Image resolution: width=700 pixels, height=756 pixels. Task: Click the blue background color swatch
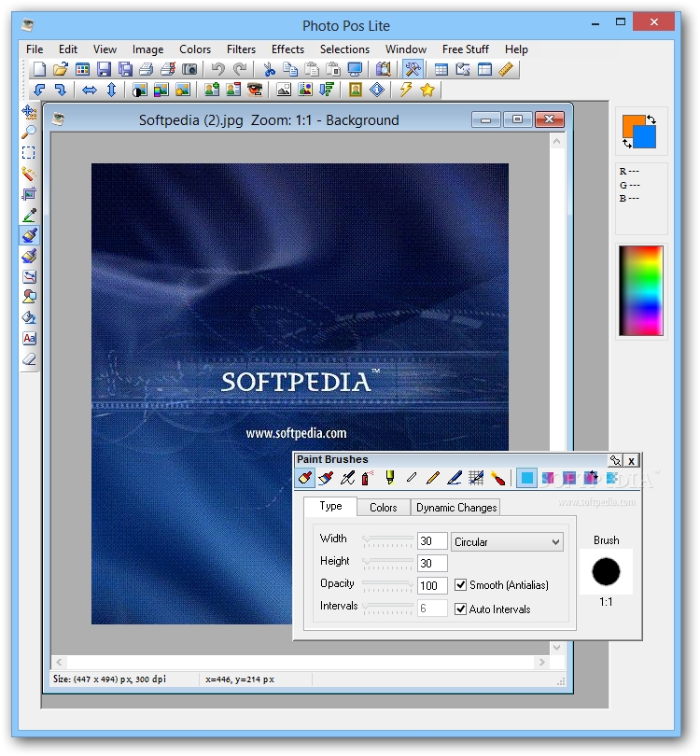coord(646,139)
